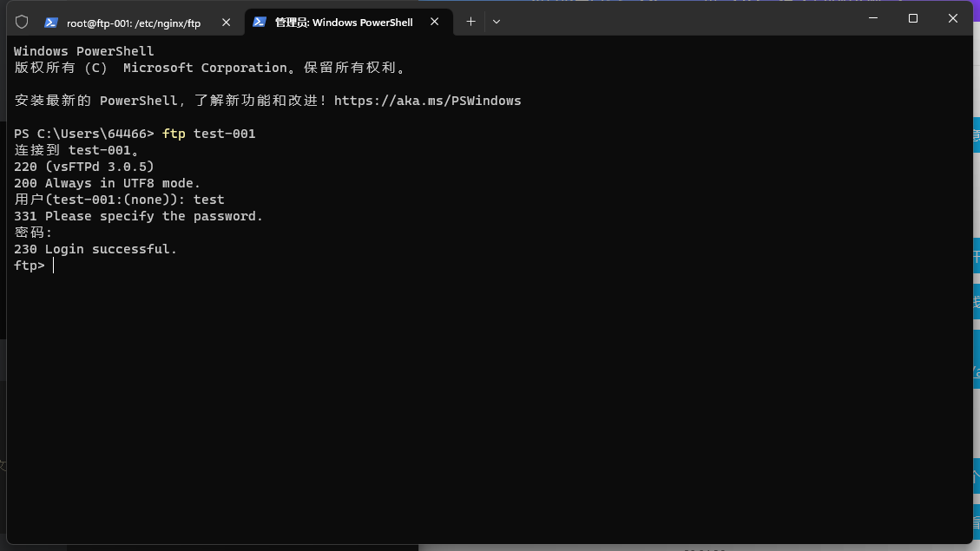980x551 pixels.
Task: Click the '连接到 test-001。' line
Action: [76, 150]
